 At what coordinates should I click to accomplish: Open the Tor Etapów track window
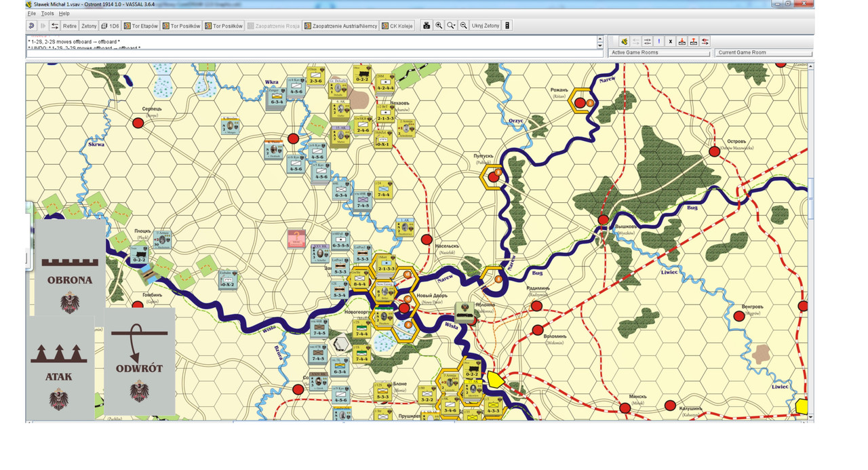(140, 26)
